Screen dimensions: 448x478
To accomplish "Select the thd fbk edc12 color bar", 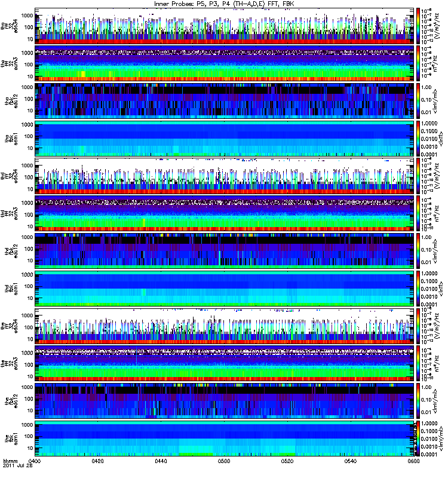I will click(x=418, y=251).
